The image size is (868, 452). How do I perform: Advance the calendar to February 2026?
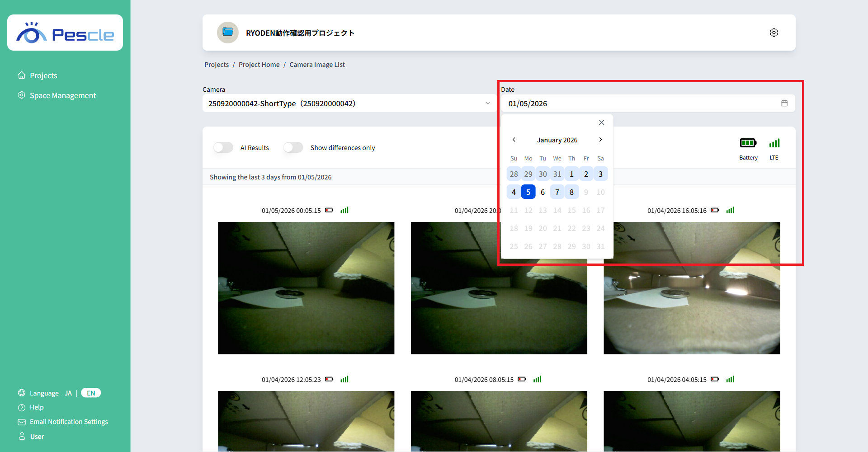tap(600, 140)
